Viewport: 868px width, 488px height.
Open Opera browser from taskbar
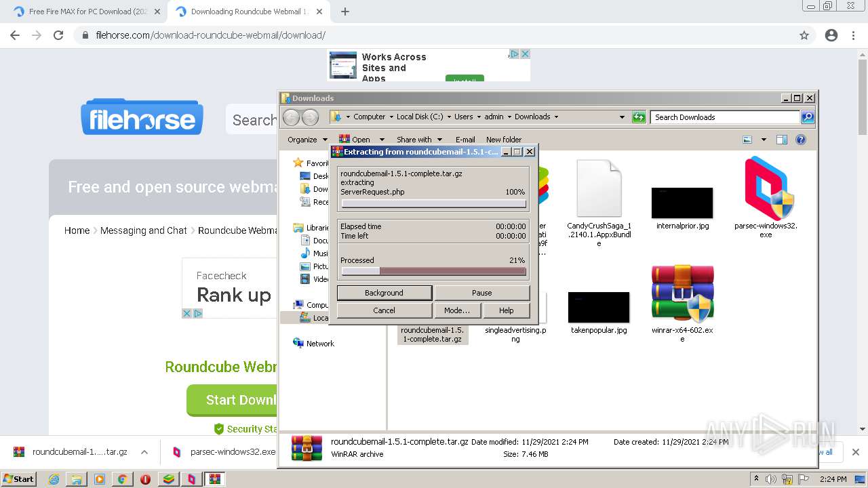(145, 479)
